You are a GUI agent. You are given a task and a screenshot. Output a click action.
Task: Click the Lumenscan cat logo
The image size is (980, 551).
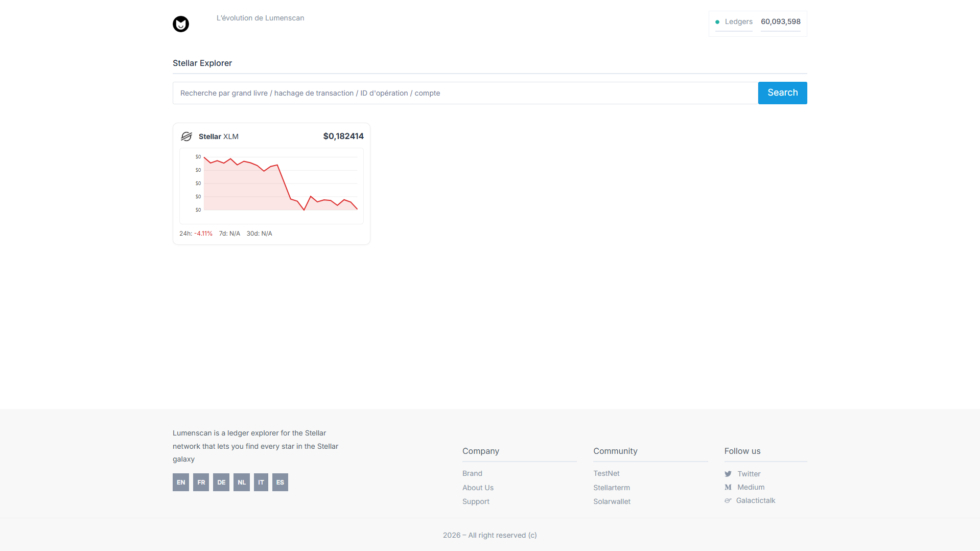(x=181, y=24)
